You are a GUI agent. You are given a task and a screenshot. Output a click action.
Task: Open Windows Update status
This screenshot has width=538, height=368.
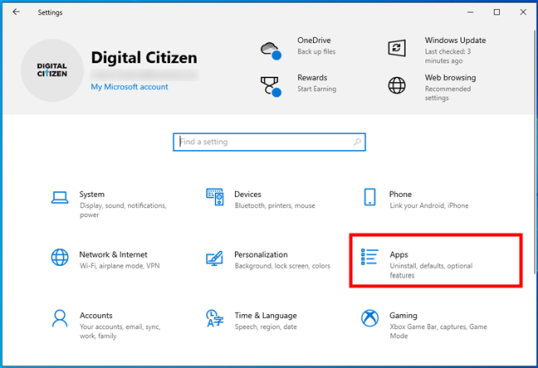455,50
